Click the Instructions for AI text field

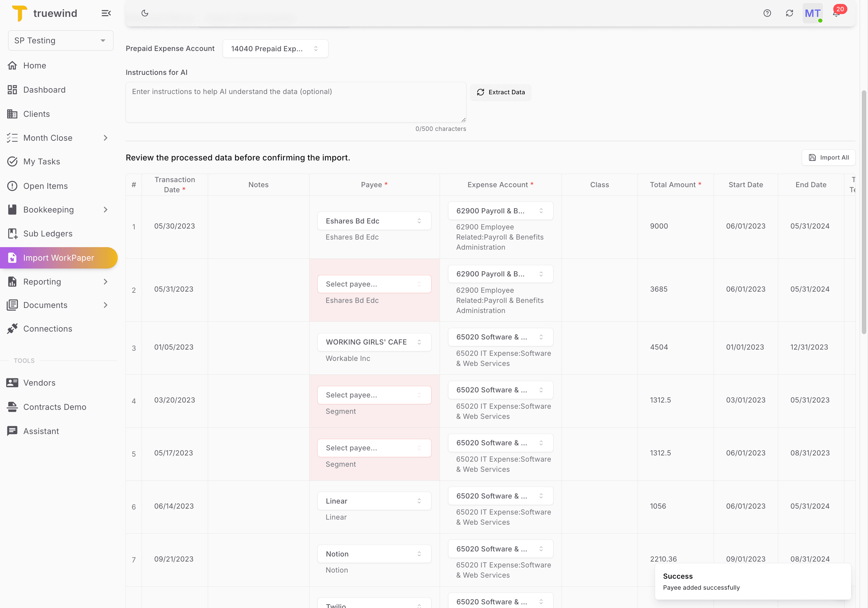296,102
